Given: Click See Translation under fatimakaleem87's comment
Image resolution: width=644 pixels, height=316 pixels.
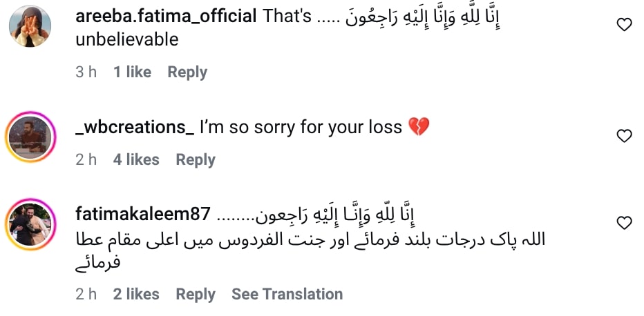Looking at the screenshot, I should tap(287, 295).
